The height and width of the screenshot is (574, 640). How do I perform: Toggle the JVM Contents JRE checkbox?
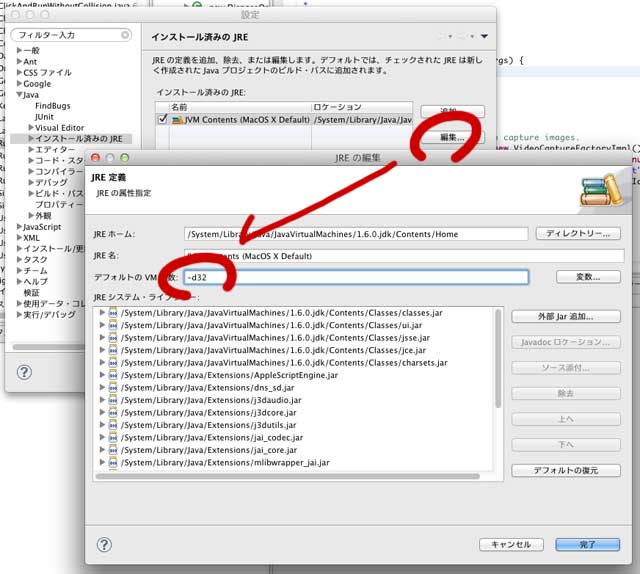coord(163,119)
